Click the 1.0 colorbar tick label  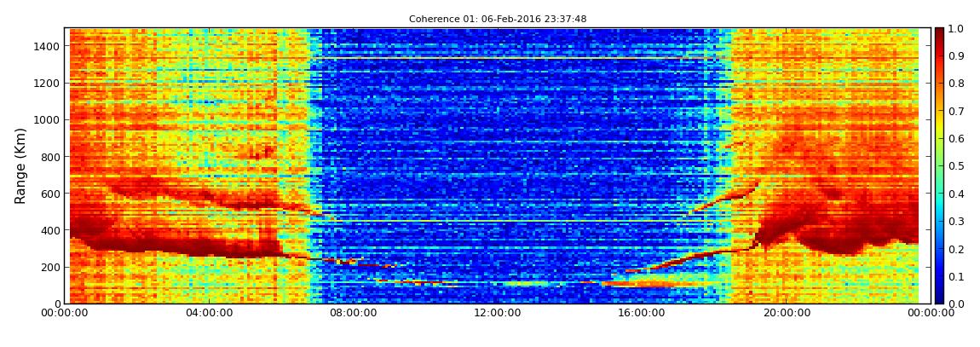click(957, 29)
